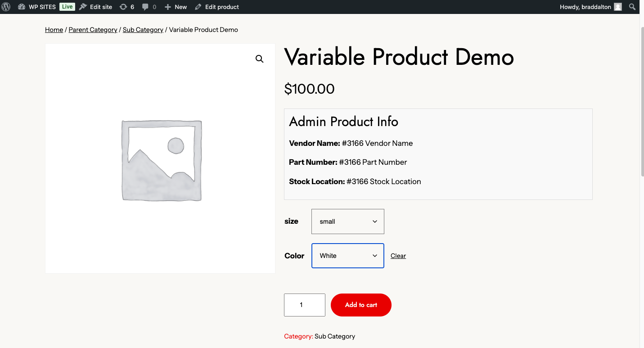Click the WordPress logo icon

coord(6,7)
